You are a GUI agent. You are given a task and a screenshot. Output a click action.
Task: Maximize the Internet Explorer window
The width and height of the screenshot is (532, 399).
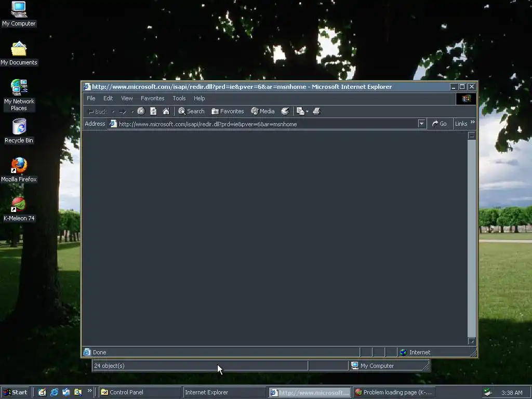pyautogui.click(x=462, y=87)
